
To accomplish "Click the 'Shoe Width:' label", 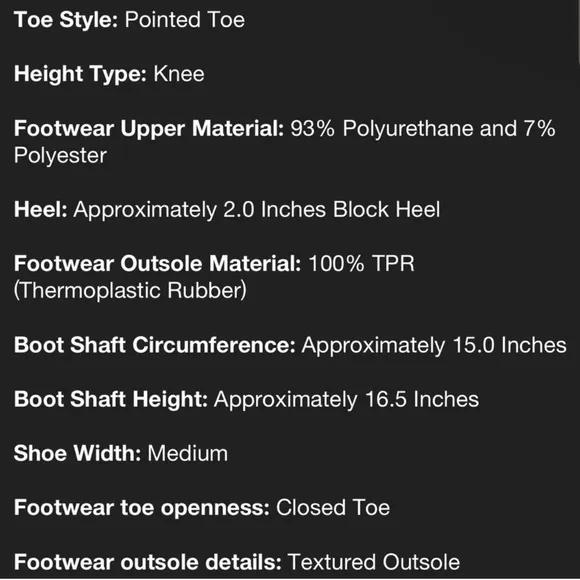I will 77,453.
